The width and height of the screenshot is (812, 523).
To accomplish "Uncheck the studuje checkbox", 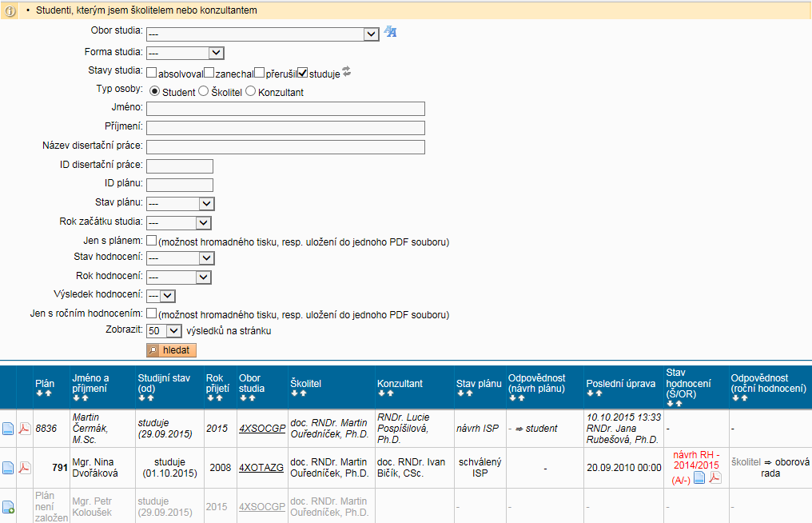I will [x=303, y=73].
